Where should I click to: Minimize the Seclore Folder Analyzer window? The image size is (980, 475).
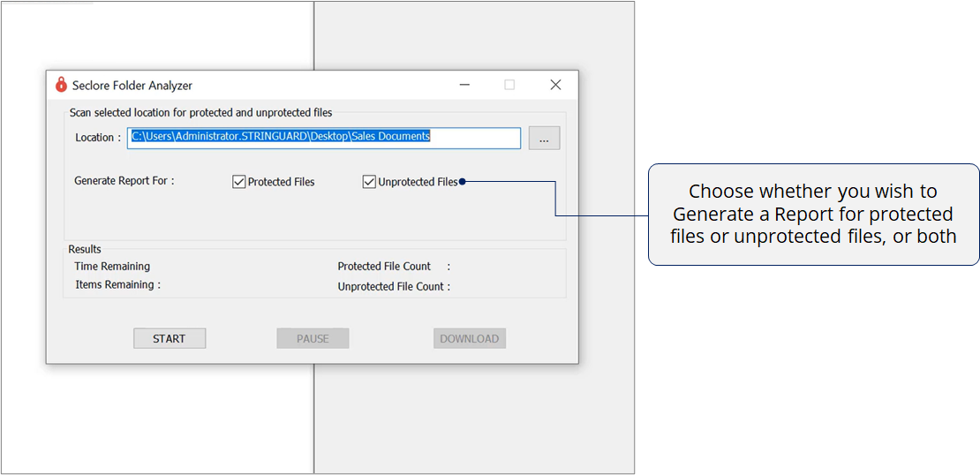(464, 85)
